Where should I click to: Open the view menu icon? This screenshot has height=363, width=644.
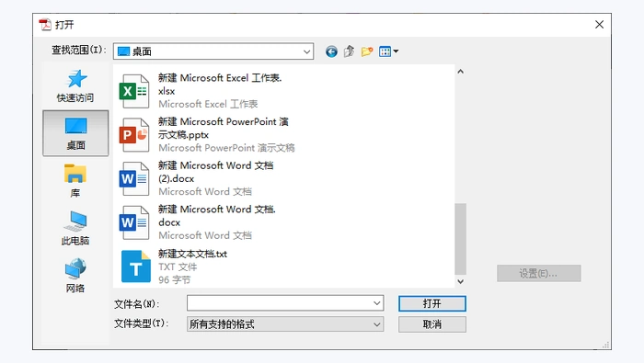click(x=388, y=51)
